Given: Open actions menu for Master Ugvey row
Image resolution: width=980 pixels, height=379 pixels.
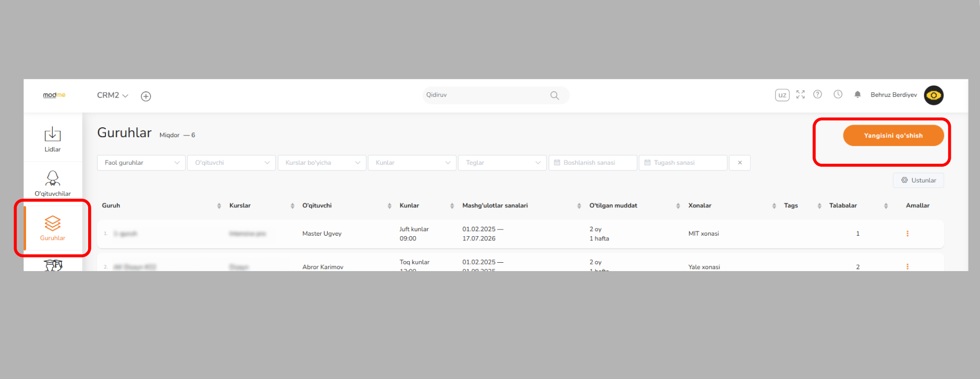Looking at the screenshot, I should 907,234.
